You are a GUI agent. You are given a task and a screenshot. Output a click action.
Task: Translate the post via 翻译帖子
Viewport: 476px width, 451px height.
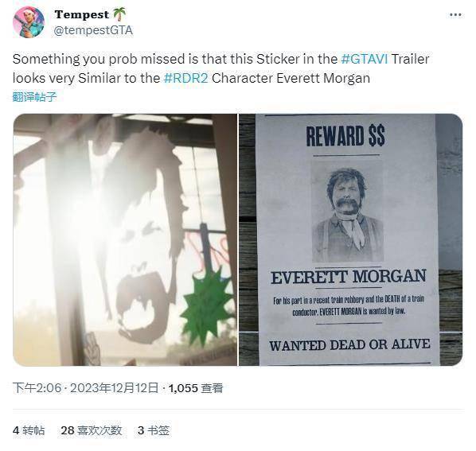point(34,97)
